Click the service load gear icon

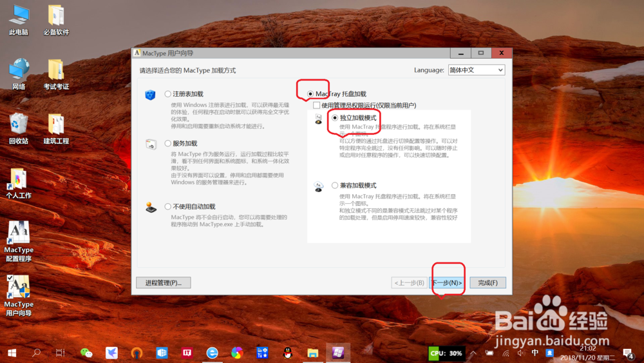[x=151, y=144]
